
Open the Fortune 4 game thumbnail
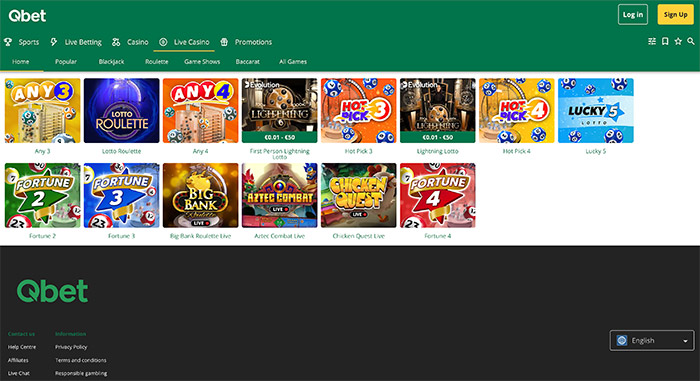[438, 196]
